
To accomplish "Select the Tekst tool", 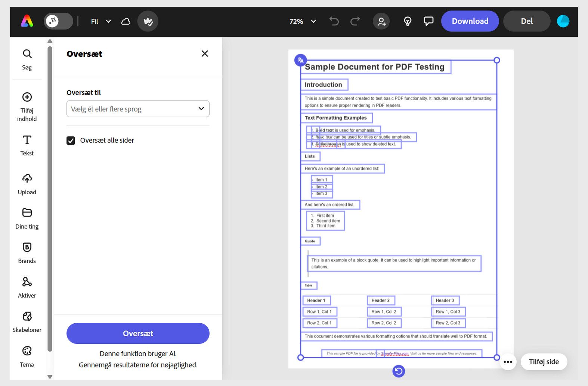I will pyautogui.click(x=27, y=145).
